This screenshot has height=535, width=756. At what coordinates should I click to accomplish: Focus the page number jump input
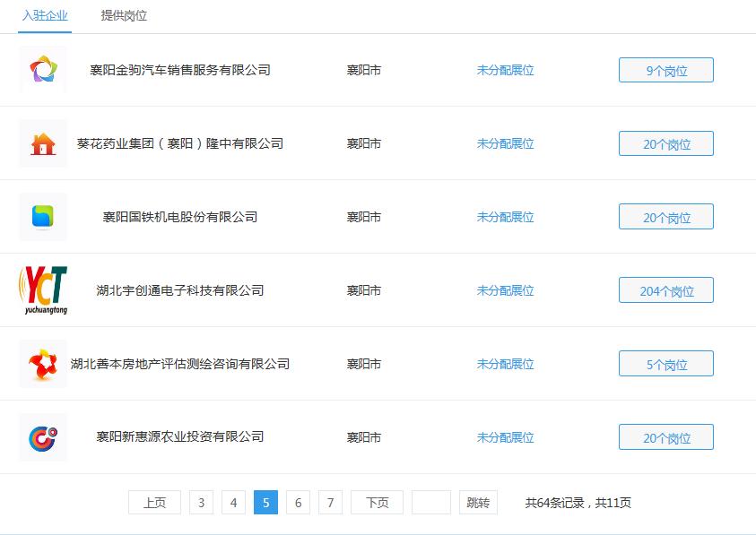[x=431, y=503]
